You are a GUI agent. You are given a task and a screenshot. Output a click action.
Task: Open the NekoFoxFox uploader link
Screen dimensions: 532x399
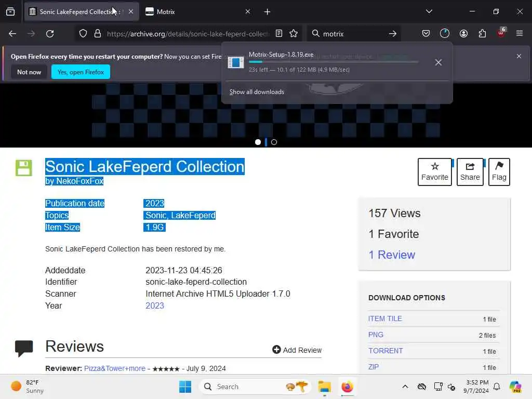click(x=79, y=181)
